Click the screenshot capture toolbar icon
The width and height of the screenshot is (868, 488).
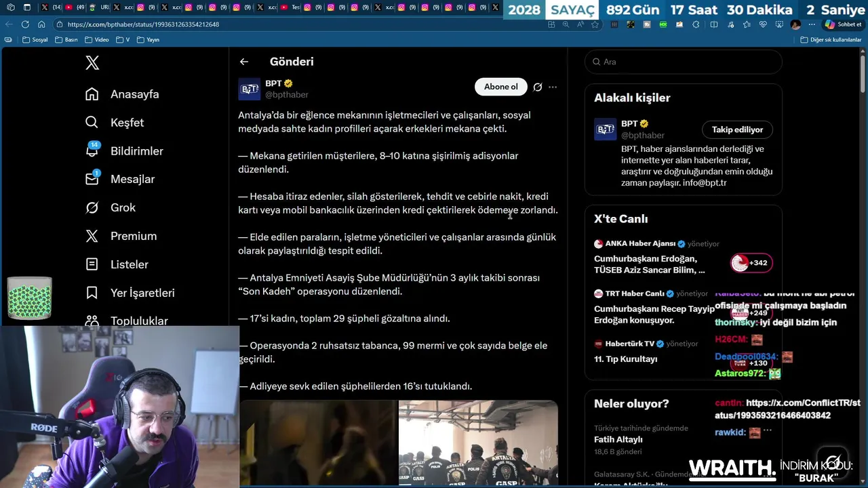(779, 24)
